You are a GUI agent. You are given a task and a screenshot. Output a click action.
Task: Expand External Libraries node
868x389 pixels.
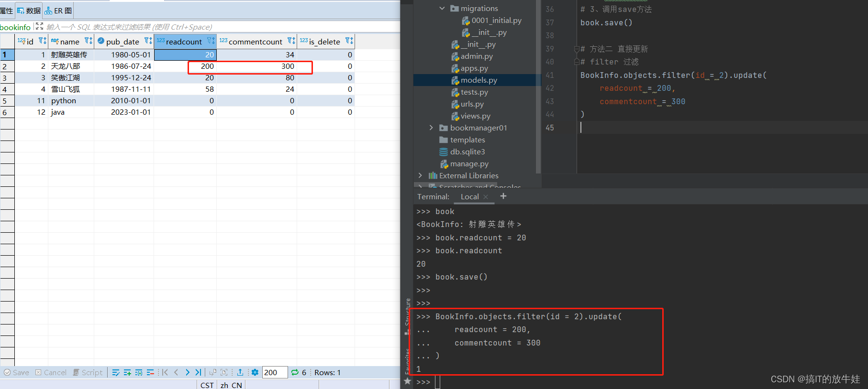pyautogui.click(x=420, y=175)
